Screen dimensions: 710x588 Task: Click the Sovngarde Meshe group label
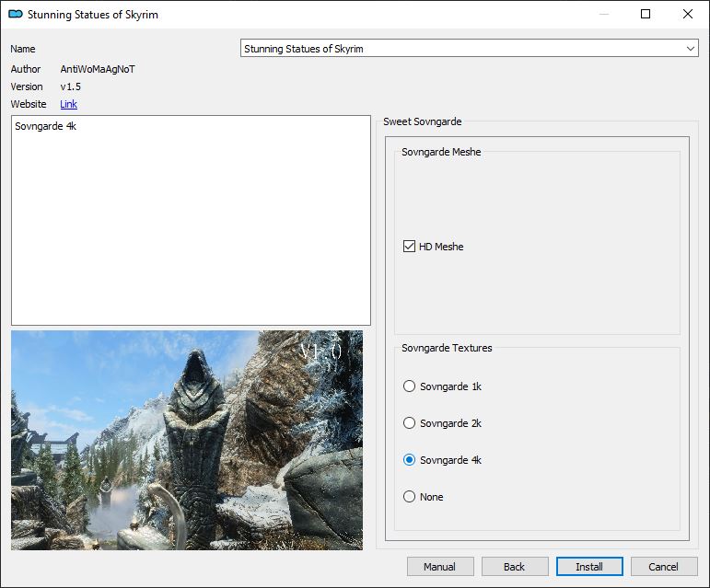(441, 152)
